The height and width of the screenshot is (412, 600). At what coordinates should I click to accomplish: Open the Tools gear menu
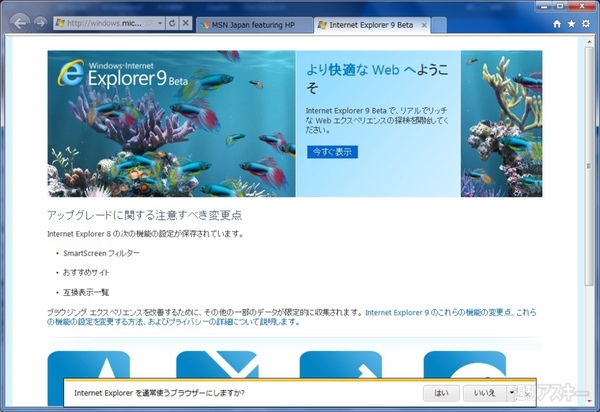[586, 24]
